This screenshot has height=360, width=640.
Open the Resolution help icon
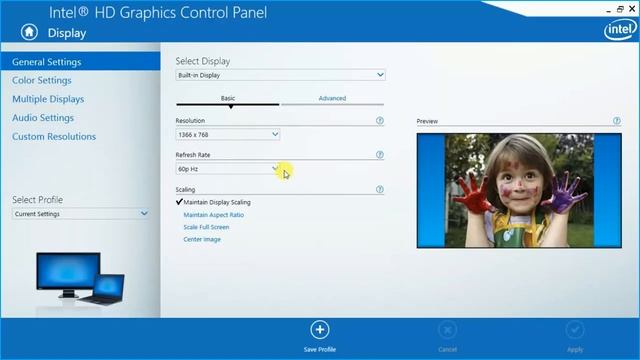coord(380,120)
